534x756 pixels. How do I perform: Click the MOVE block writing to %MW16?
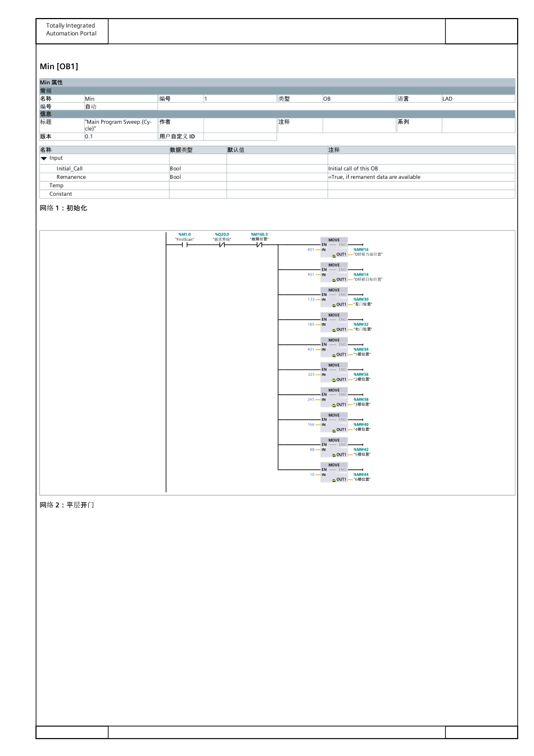tap(334, 247)
